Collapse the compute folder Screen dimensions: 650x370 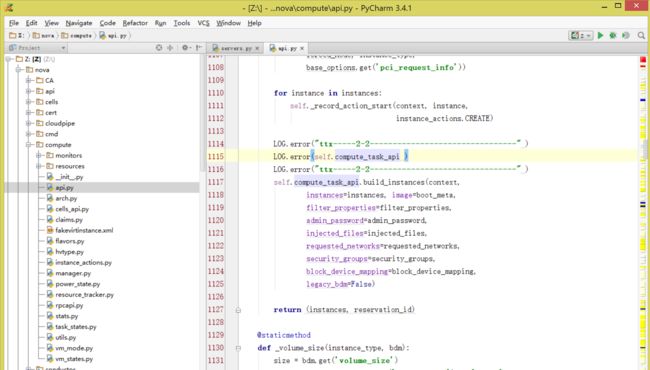click(x=29, y=145)
